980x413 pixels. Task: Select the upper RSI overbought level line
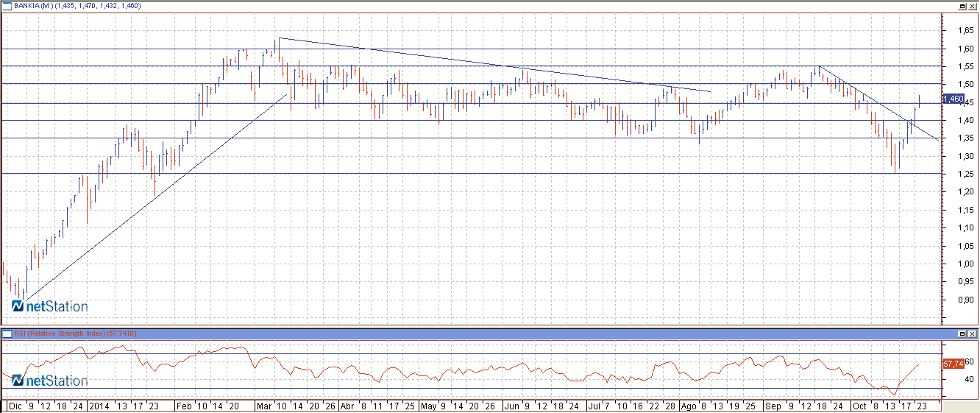tap(471, 354)
